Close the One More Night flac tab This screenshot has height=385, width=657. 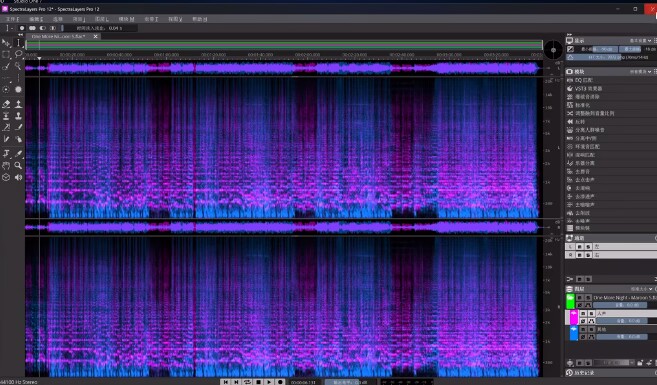(x=96, y=36)
